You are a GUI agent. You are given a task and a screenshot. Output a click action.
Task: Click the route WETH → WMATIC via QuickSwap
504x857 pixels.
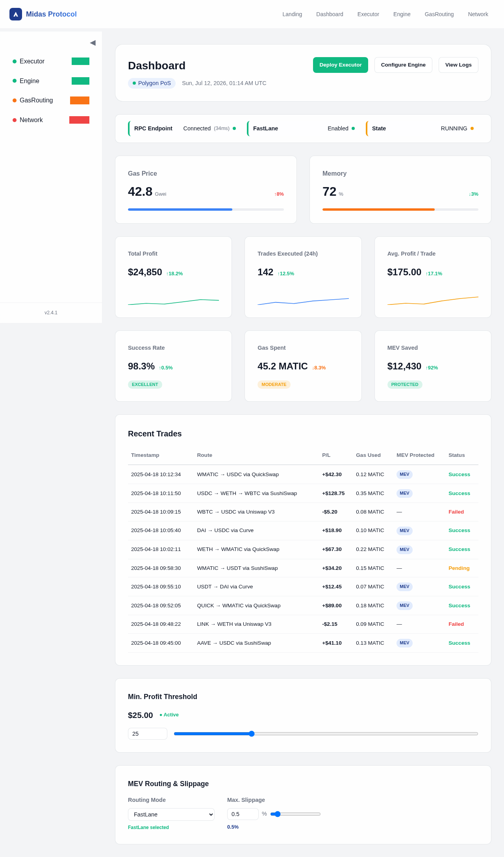[238, 549]
